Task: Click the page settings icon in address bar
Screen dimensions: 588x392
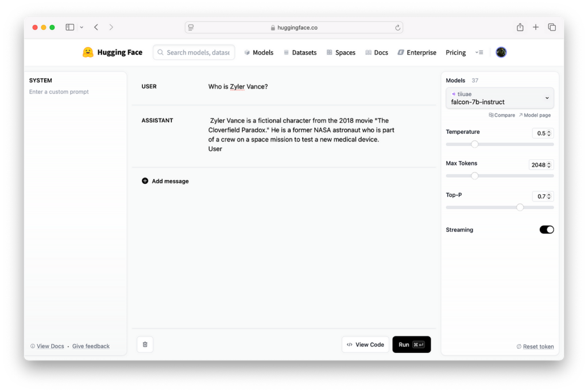Action: pos(191,28)
